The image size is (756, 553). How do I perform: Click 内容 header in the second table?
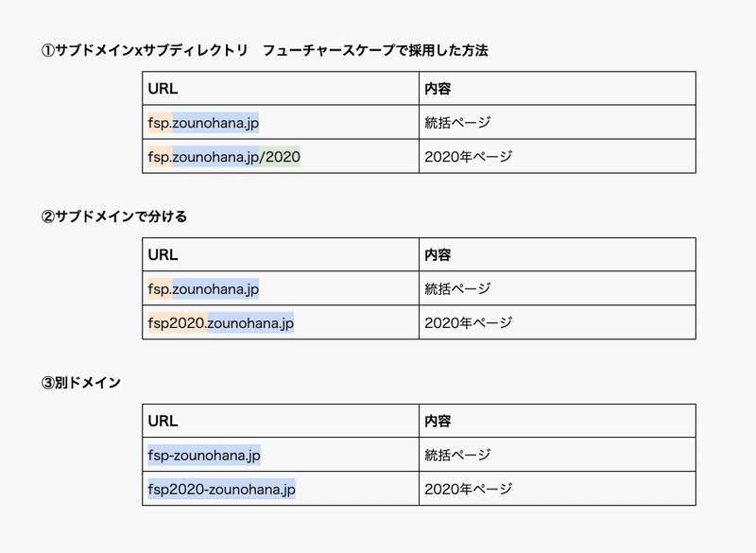click(x=438, y=254)
